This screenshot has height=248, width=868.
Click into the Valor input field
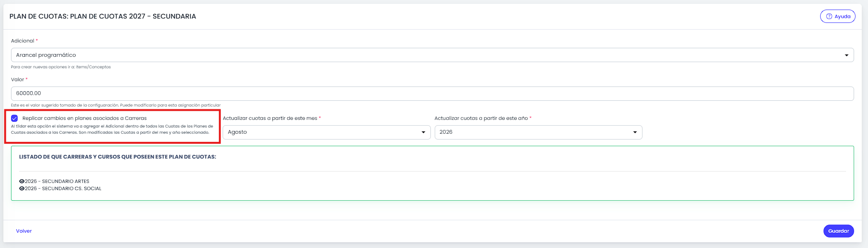point(432,94)
